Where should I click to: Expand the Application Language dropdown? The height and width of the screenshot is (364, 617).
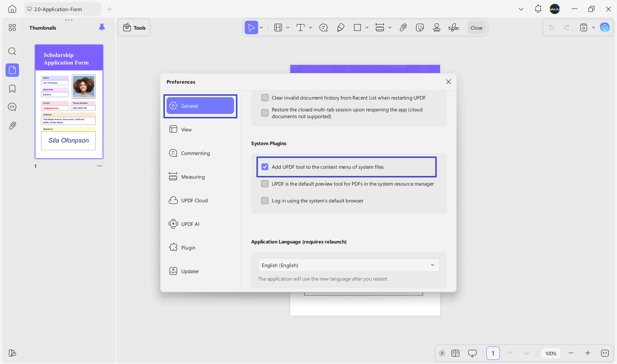(x=349, y=265)
